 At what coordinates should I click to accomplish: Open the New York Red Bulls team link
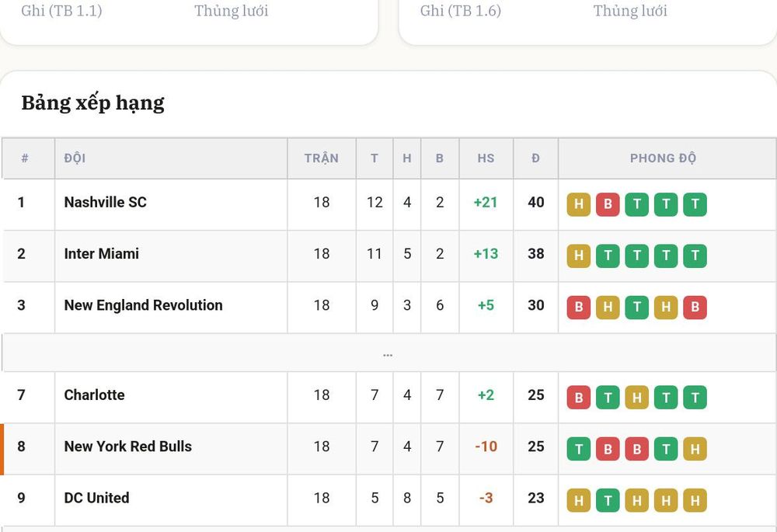coord(128,447)
